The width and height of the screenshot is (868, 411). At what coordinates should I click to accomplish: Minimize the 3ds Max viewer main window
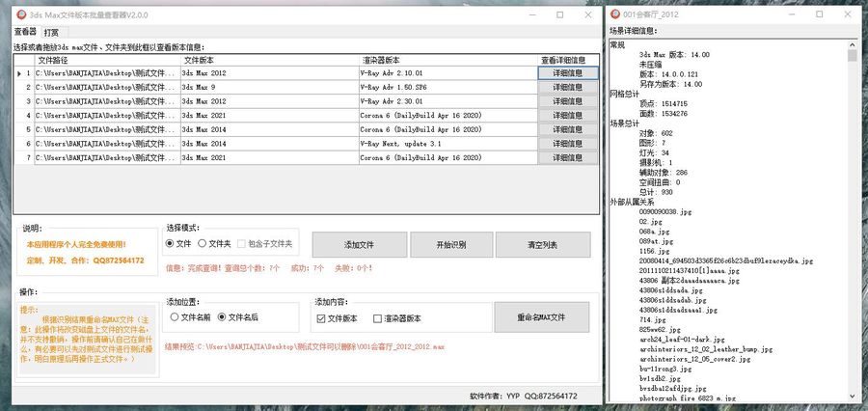(x=532, y=15)
